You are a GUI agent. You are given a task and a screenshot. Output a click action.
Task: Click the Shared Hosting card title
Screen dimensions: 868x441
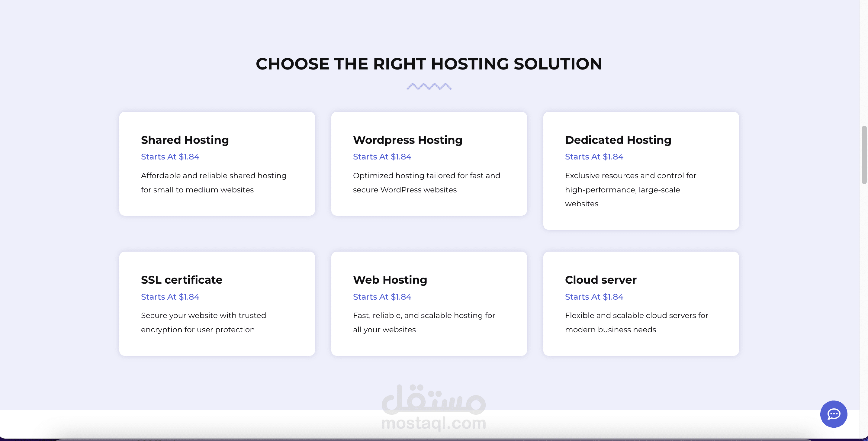185,140
